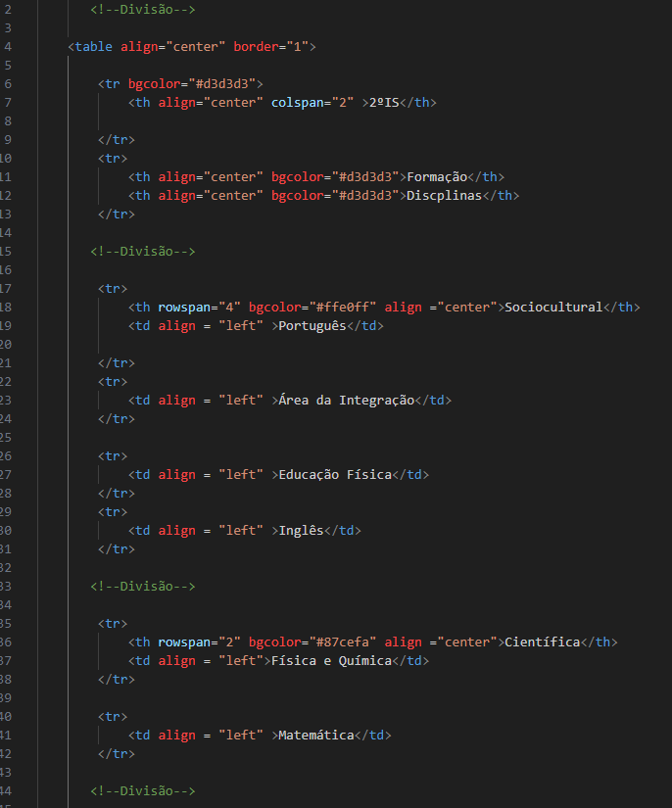
Task: Click the 2ºIS header text
Action: click(384, 103)
